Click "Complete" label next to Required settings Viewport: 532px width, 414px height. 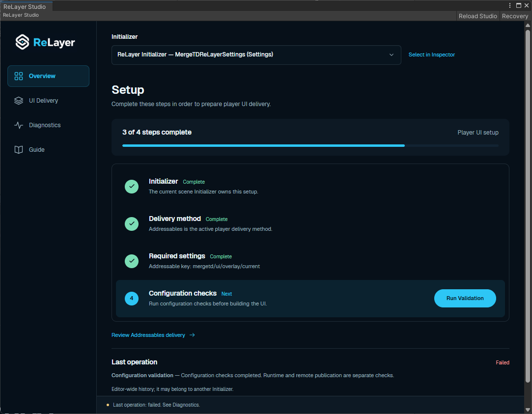[221, 256]
